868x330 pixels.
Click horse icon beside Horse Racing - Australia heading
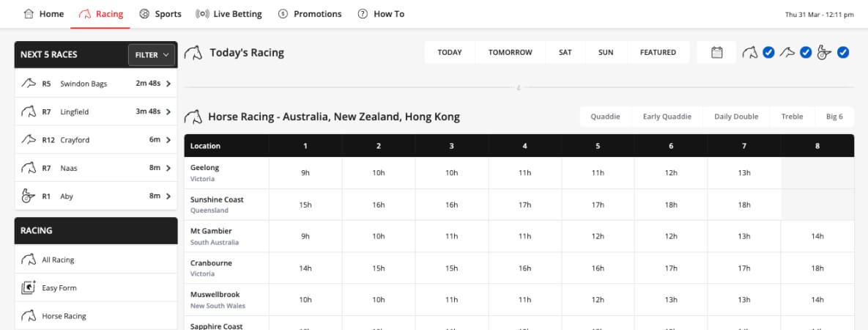pos(193,117)
